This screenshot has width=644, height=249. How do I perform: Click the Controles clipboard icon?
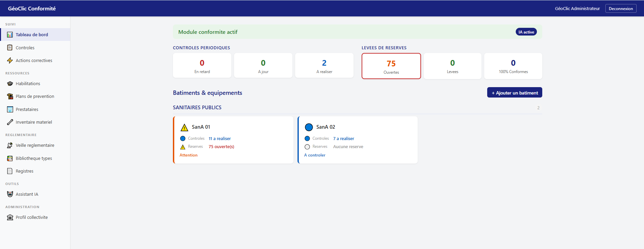pyautogui.click(x=10, y=48)
